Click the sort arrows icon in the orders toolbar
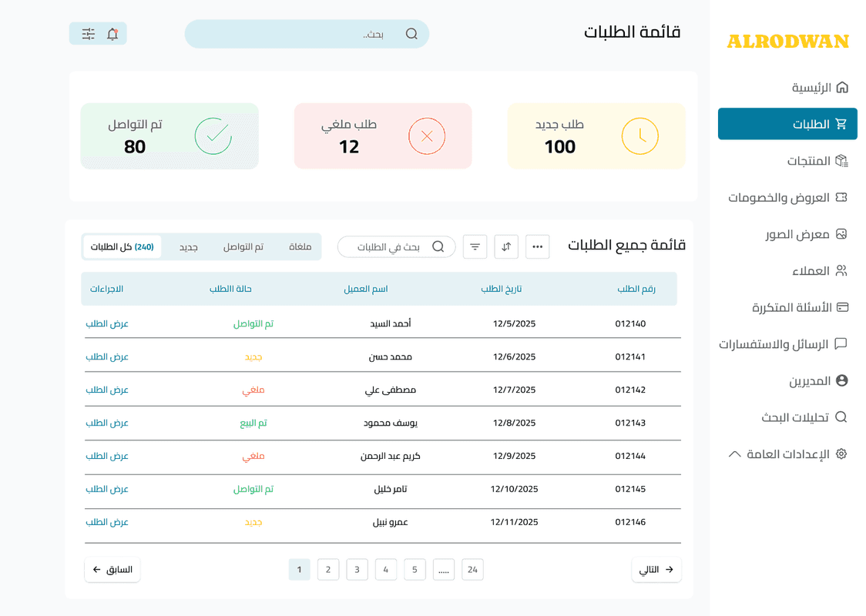This screenshot has height=616, width=866. tap(506, 246)
